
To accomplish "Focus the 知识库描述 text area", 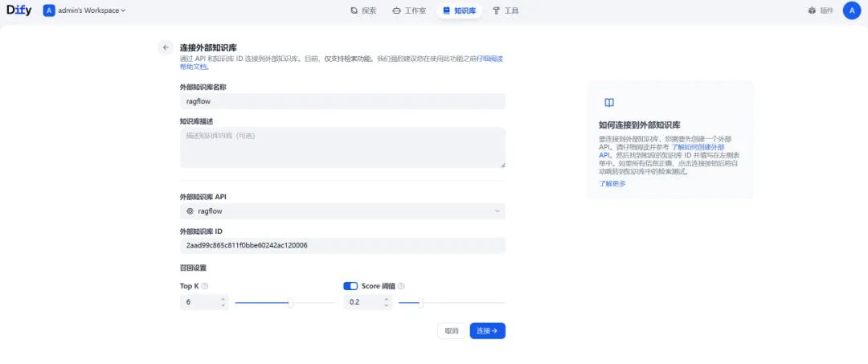I will click(342, 147).
